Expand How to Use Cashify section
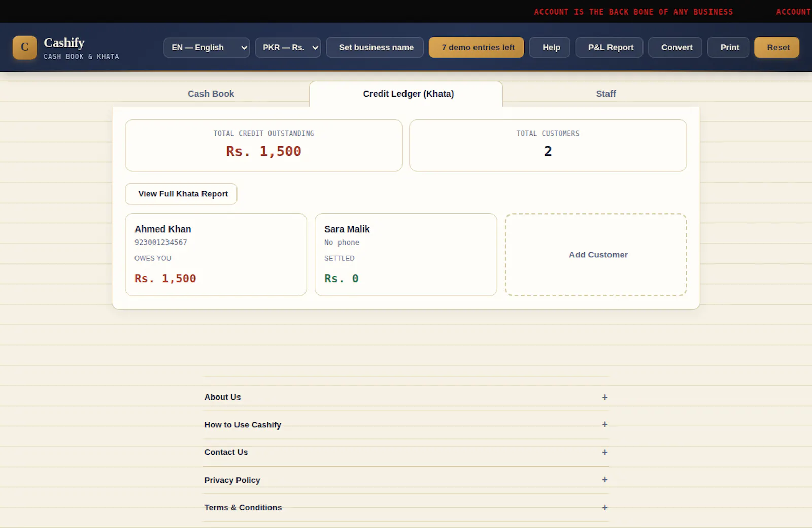Screen dimensions: 812x528 click(x=406, y=425)
